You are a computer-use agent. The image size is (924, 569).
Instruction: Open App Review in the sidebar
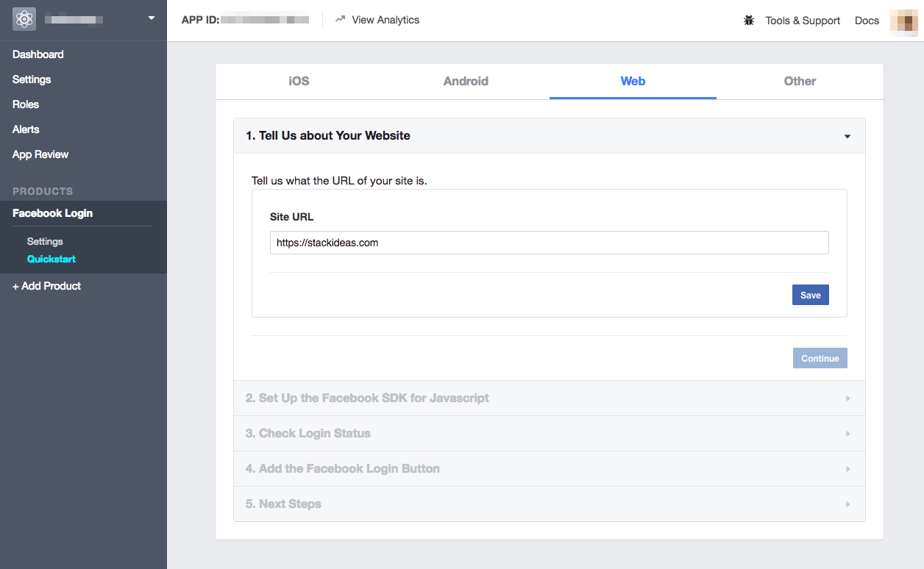point(40,154)
